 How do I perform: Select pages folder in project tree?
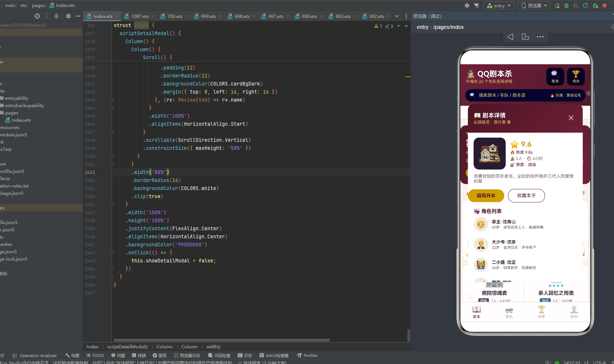coord(11,113)
